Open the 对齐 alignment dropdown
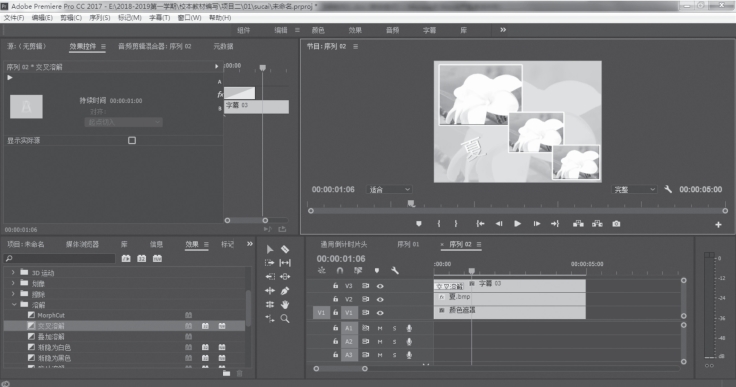Screen dimensions: 736x387 [123, 122]
